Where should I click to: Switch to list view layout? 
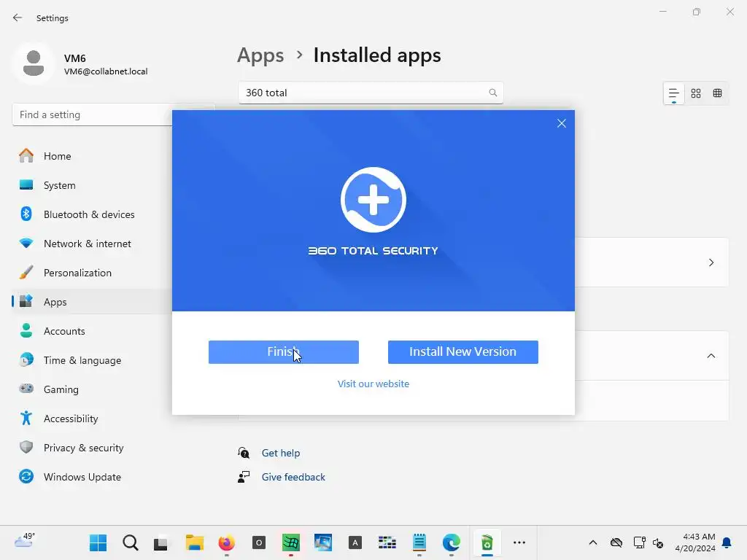(x=673, y=93)
